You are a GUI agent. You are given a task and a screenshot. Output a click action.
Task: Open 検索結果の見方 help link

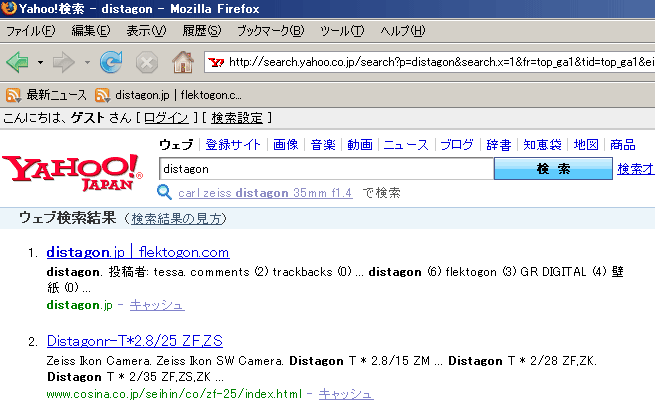[x=177, y=218]
